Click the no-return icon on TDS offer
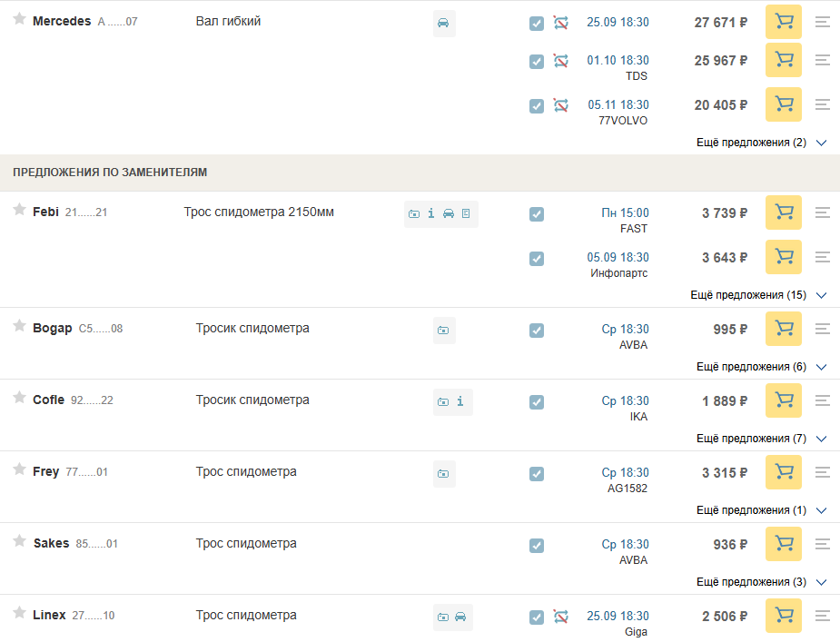The width and height of the screenshot is (840, 642). point(561,61)
